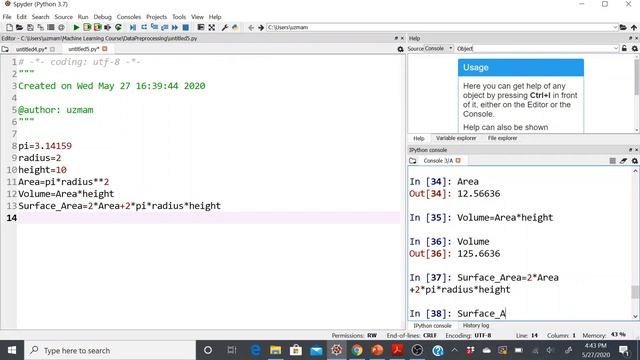Step to the next debug line

(144, 27)
